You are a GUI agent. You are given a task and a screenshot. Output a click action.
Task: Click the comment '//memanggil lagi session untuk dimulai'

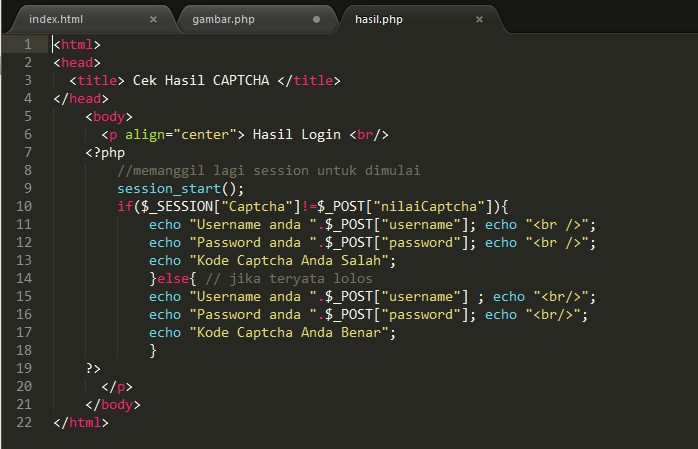pos(269,170)
